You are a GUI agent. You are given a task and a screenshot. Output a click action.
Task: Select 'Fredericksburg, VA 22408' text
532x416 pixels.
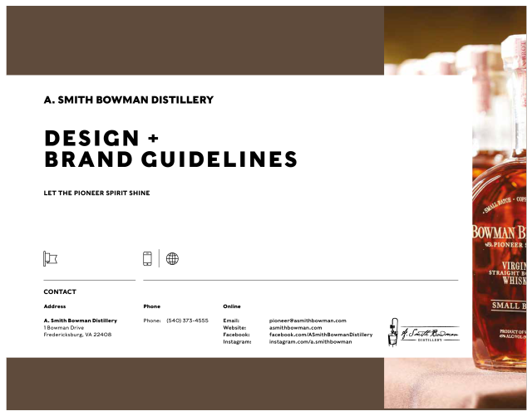point(77,335)
